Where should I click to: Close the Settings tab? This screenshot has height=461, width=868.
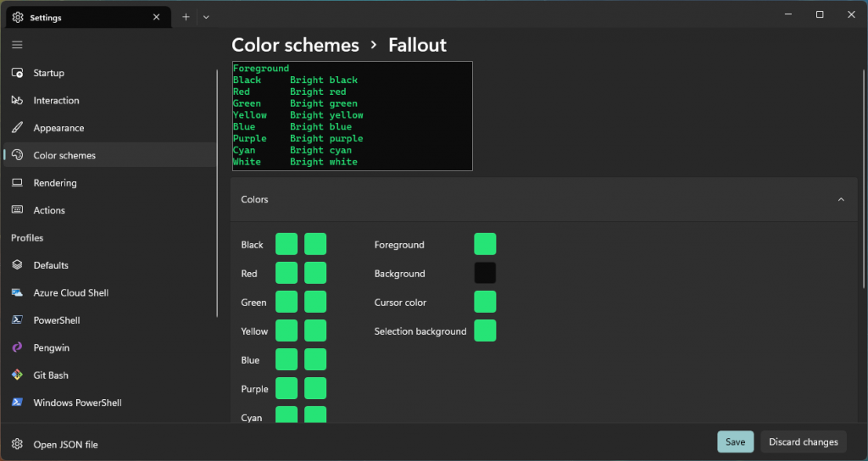pos(156,17)
